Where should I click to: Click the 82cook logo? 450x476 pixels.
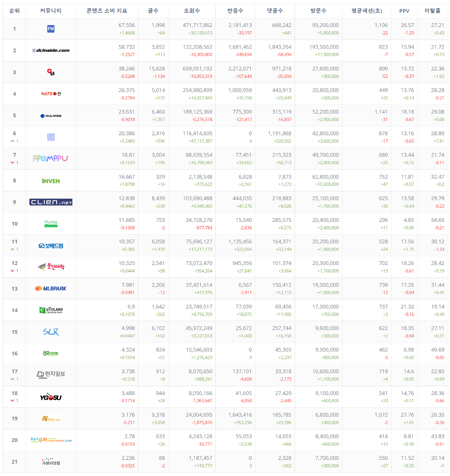click(51, 353)
